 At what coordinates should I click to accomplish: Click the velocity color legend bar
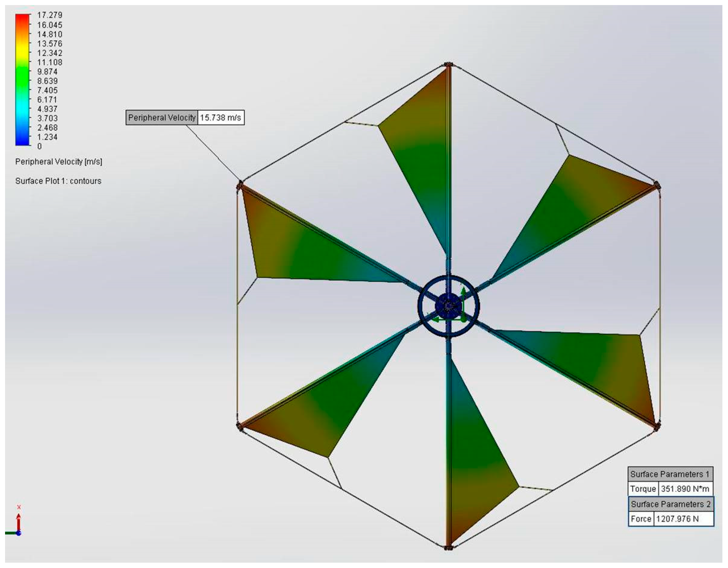(22, 80)
